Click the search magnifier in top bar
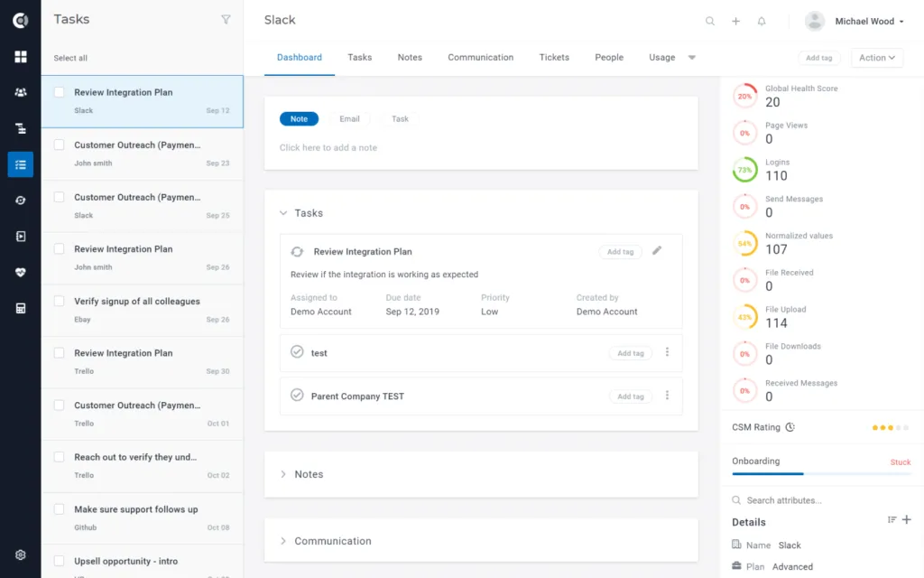 [710, 22]
